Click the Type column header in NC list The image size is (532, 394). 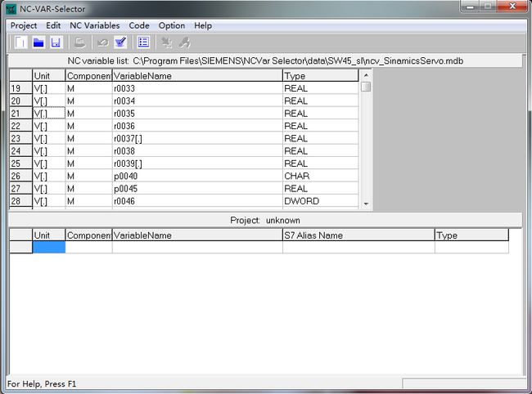pyautogui.click(x=319, y=75)
